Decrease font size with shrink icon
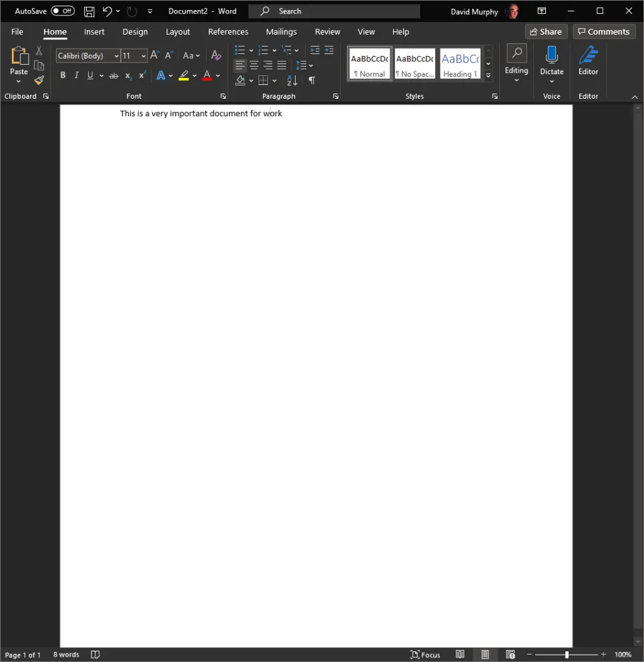 click(169, 55)
